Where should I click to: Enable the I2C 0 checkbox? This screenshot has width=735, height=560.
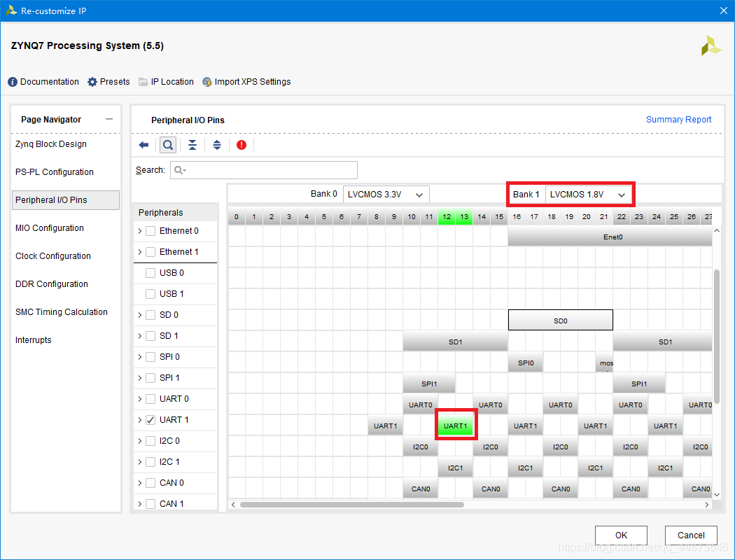tap(150, 441)
